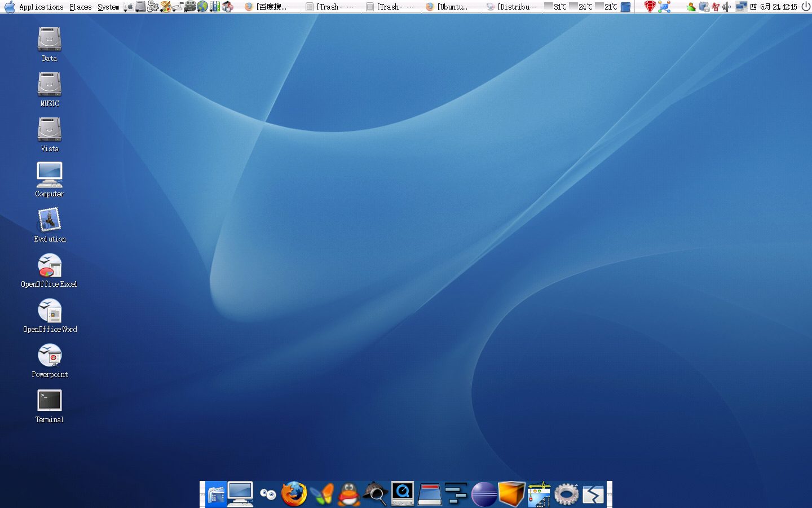The image size is (812, 508).
Task: Open the volume speaker control
Action: pyautogui.click(x=726, y=7)
